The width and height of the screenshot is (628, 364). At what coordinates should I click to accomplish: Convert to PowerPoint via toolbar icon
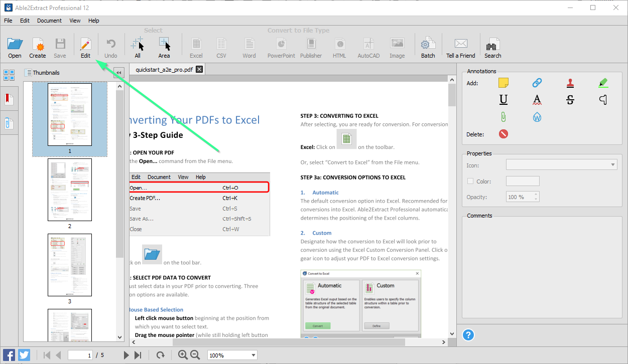pos(282,44)
